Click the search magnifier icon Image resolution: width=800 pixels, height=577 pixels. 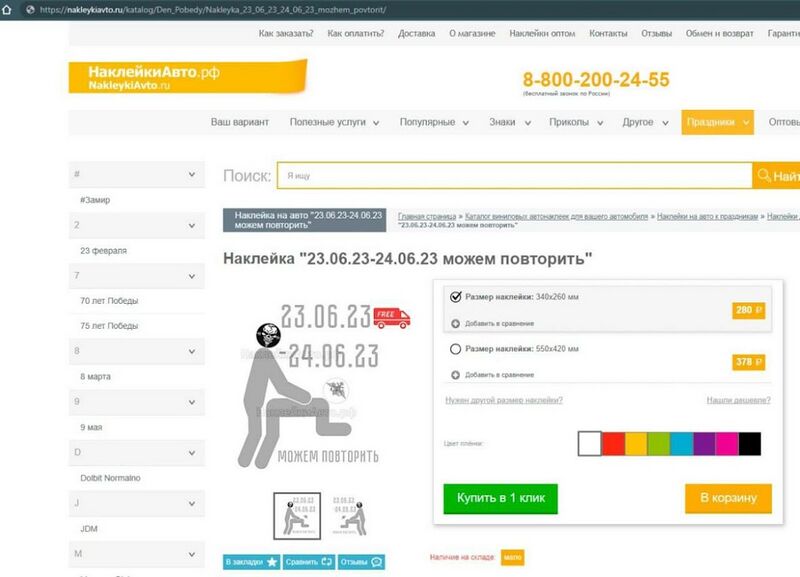pyautogui.click(x=762, y=174)
